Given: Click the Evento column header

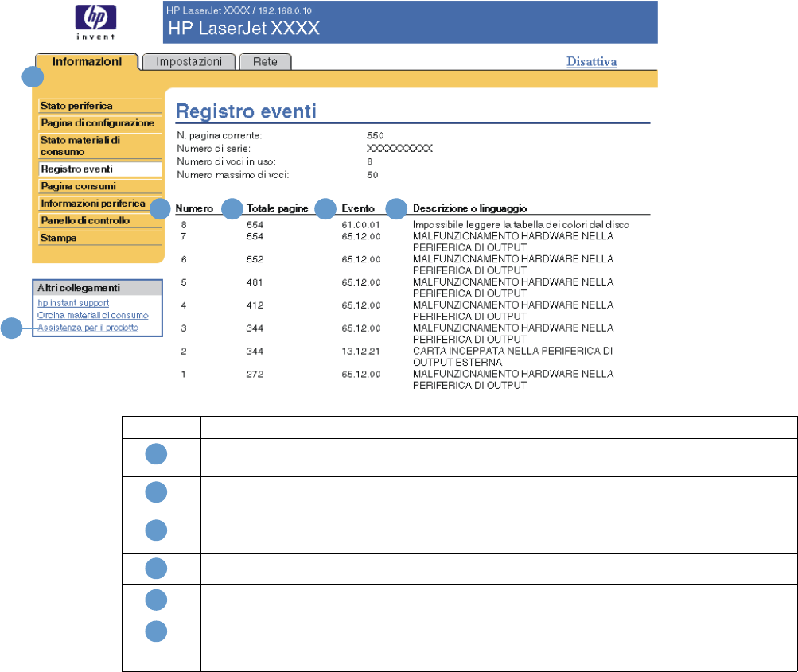Looking at the screenshot, I should click(x=358, y=208).
